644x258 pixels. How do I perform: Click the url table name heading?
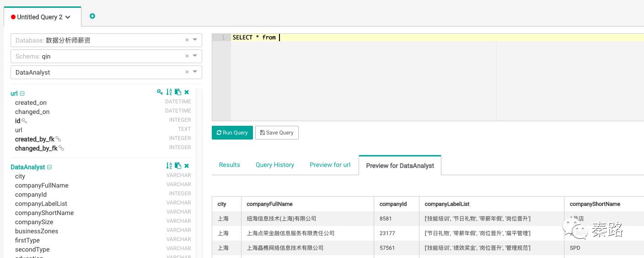14,93
